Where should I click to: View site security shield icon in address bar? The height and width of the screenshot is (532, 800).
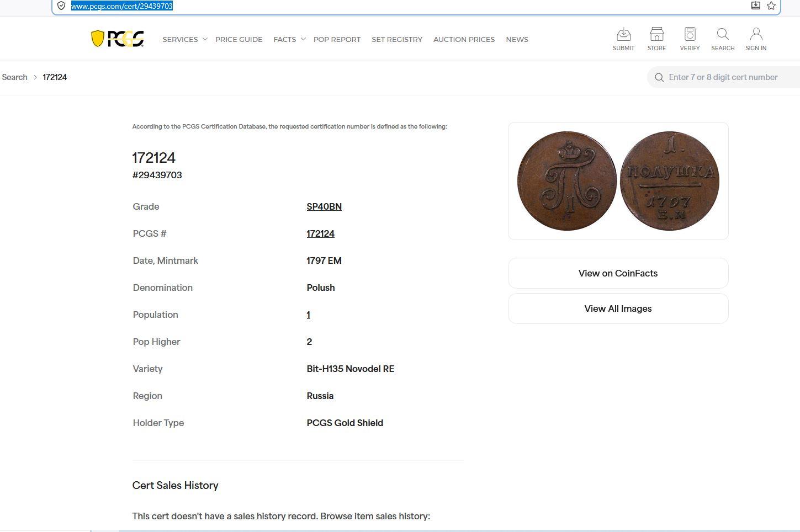61,6
